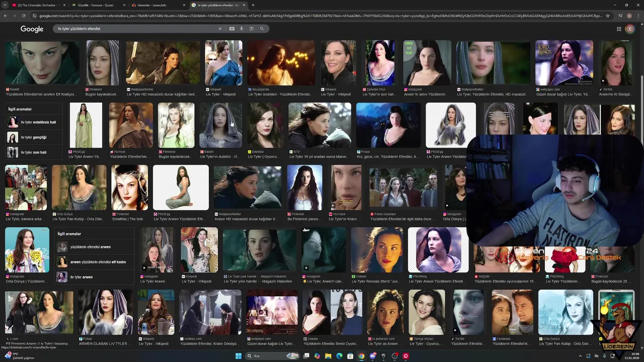Click the taskbar clock showing 11.01.2026
The height and width of the screenshot is (362, 644).
click(631, 356)
